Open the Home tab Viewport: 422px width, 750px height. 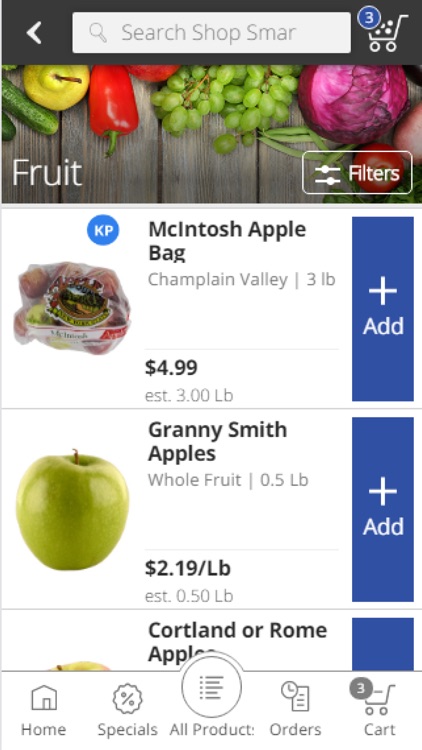pos(44,710)
